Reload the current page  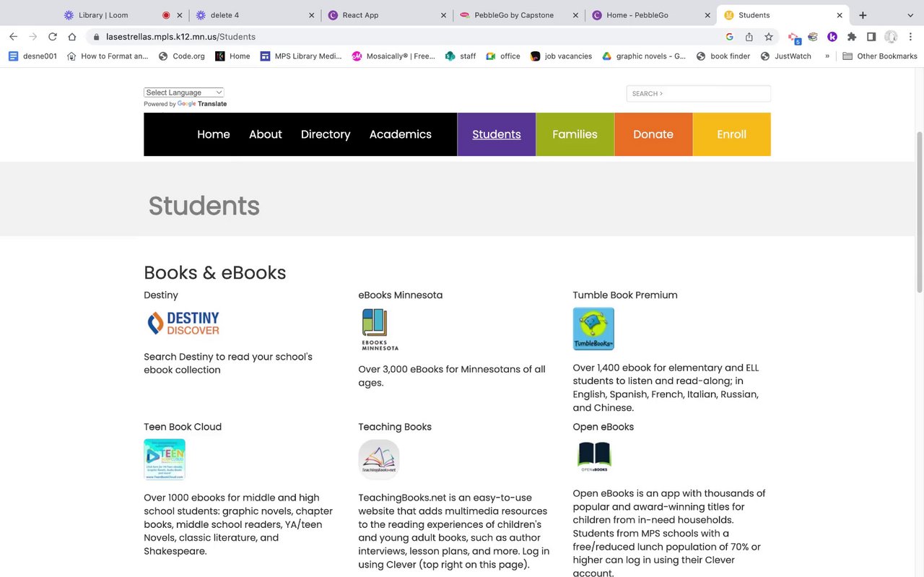pyautogui.click(x=53, y=37)
